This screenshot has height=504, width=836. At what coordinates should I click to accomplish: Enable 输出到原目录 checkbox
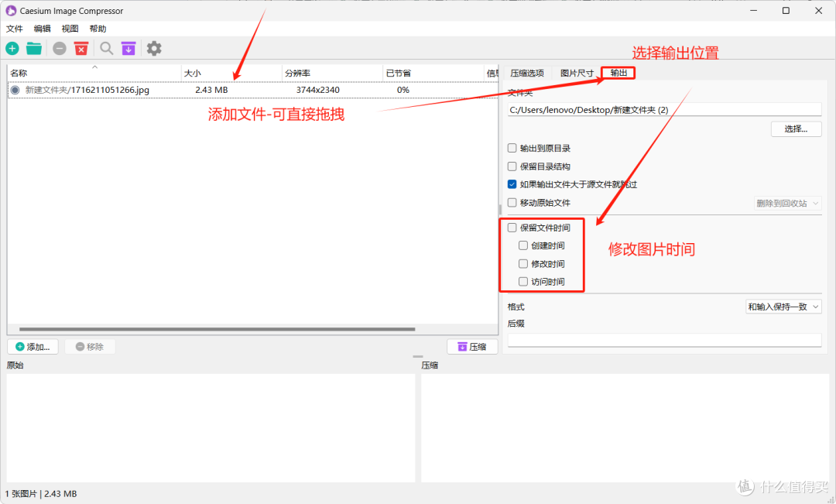(512, 149)
